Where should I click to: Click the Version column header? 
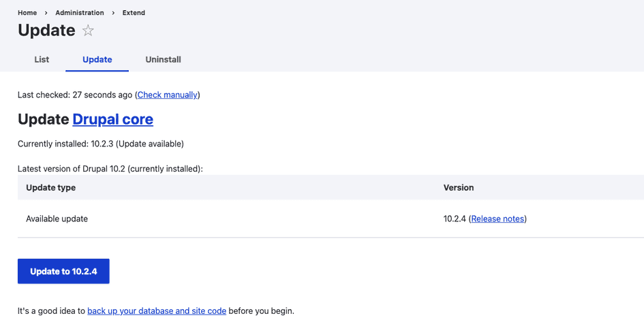click(x=459, y=188)
